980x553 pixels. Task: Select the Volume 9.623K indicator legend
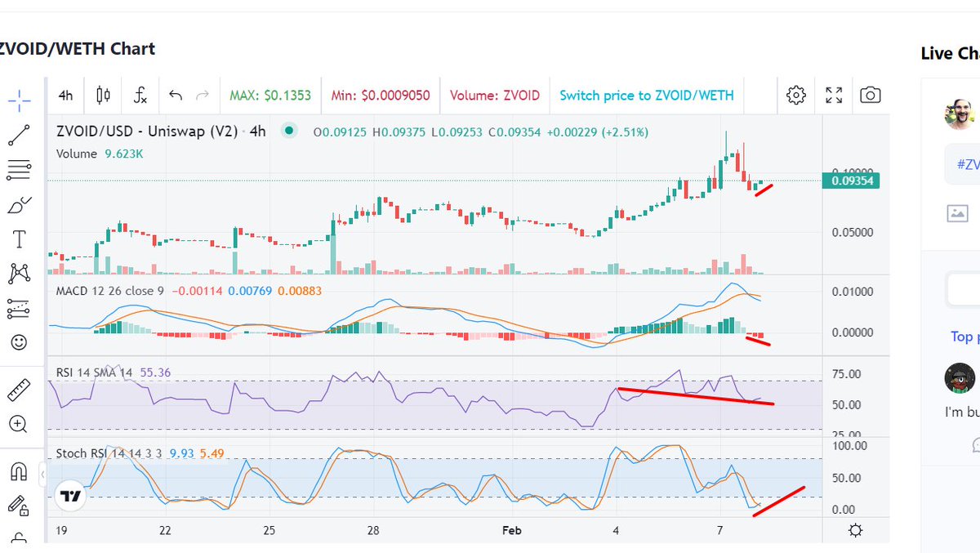pos(100,153)
